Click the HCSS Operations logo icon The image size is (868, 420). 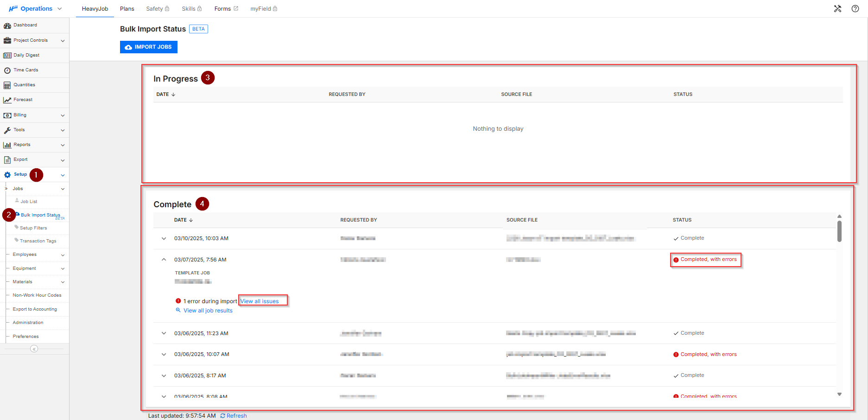(x=13, y=9)
